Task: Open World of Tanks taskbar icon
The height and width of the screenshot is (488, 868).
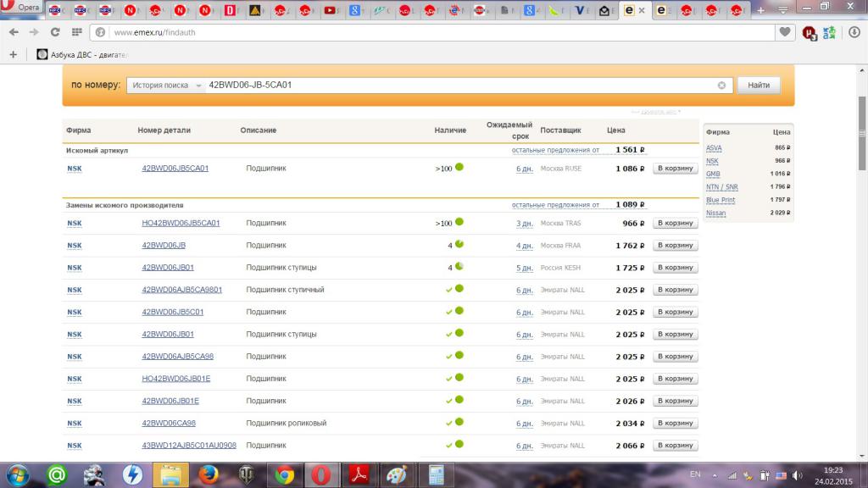Action: (x=247, y=475)
